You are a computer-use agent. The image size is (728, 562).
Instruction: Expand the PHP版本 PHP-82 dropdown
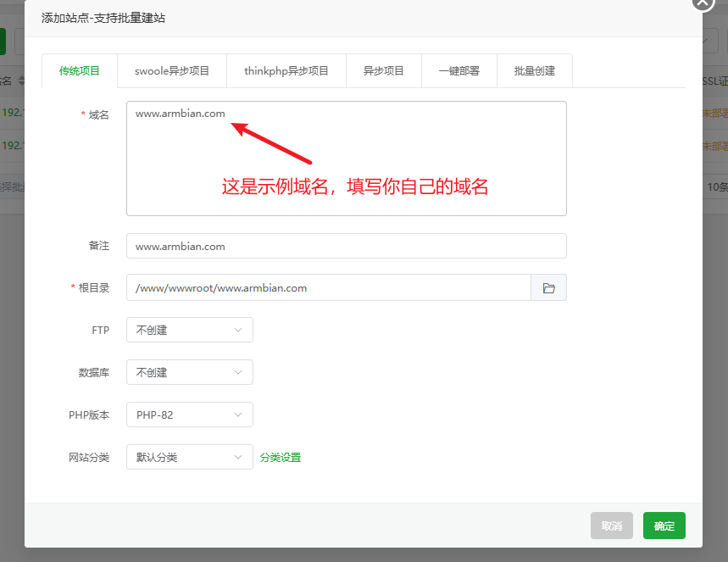[x=189, y=415]
